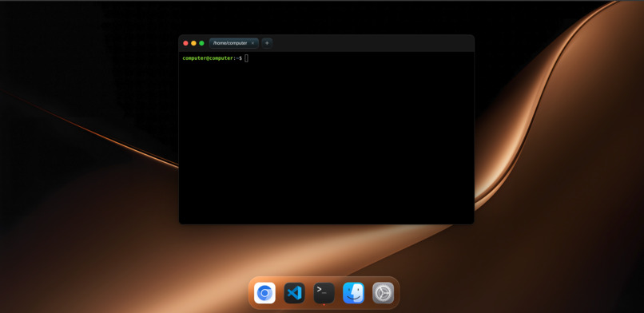The image size is (644, 313).
Task: Select the /home/computer terminal tab
Action: 233,43
